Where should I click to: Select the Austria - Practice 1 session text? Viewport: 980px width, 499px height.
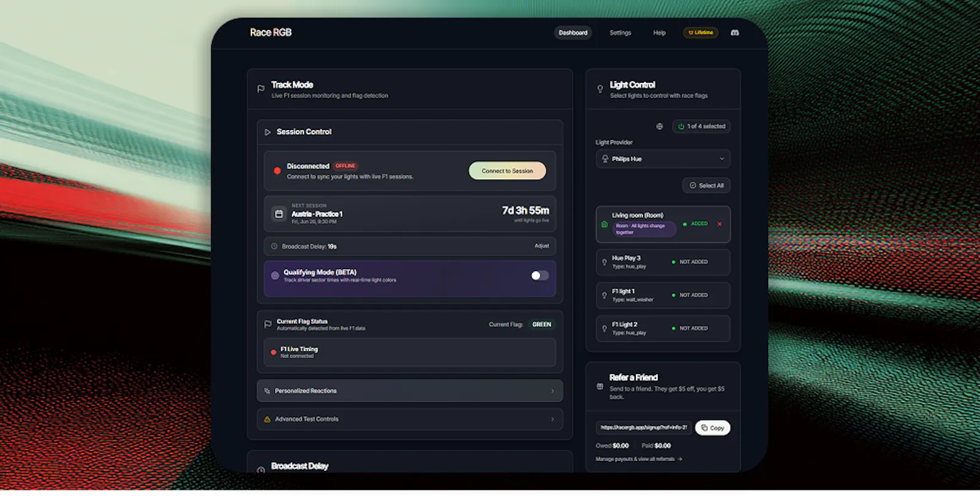317,214
